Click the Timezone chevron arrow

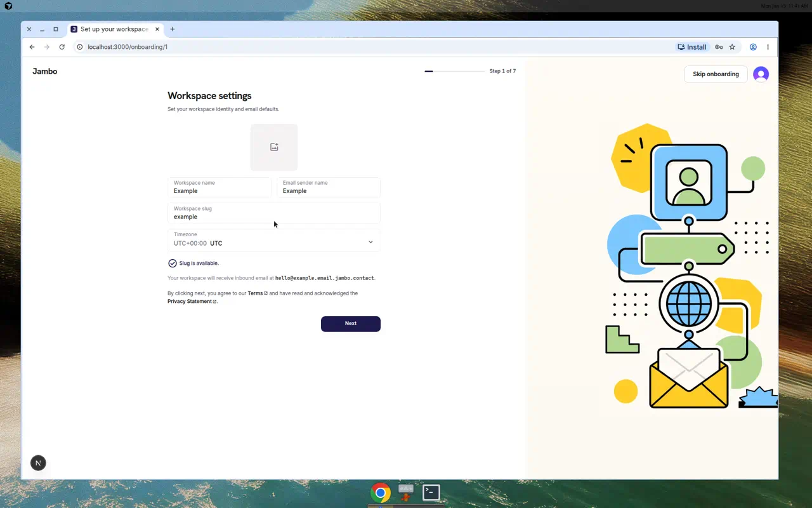click(x=370, y=241)
